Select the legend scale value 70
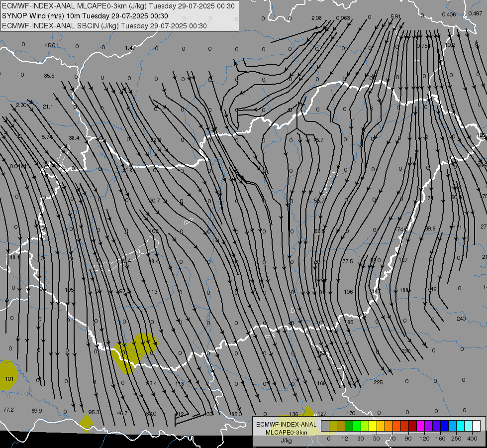487x448 pixels. click(x=392, y=439)
